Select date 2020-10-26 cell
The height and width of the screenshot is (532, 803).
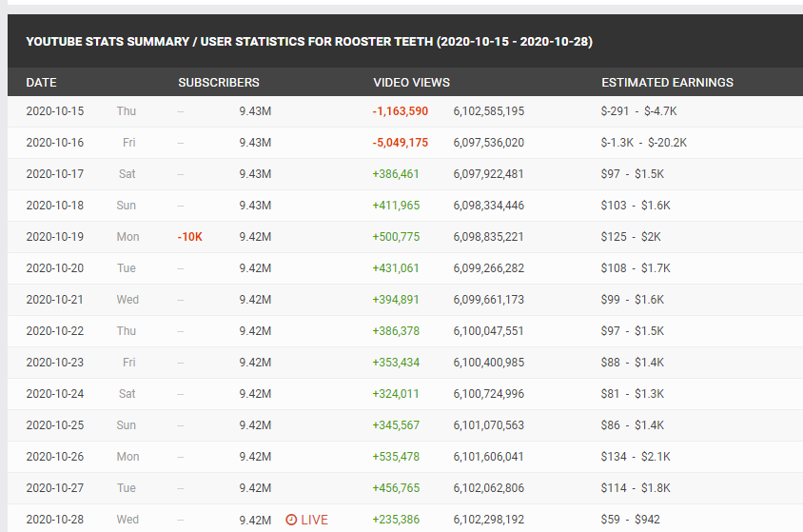[55, 457]
